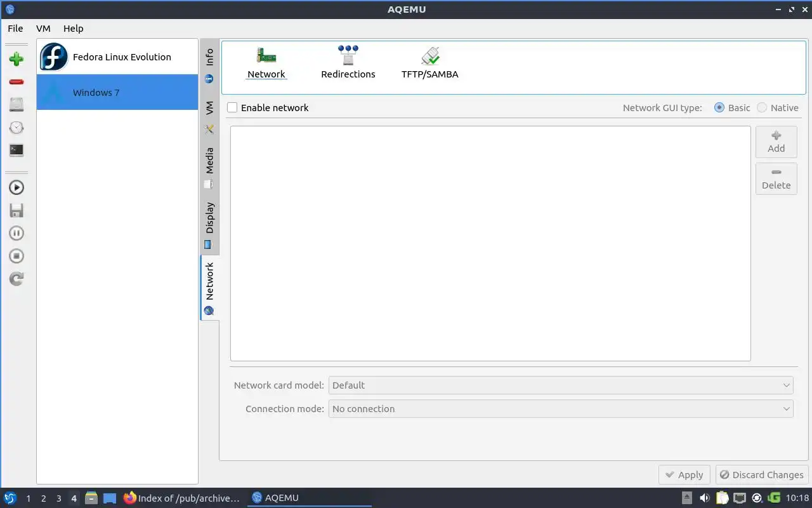Image resolution: width=812 pixels, height=508 pixels.
Task: Pause the VM with the pause icon
Action: point(16,233)
